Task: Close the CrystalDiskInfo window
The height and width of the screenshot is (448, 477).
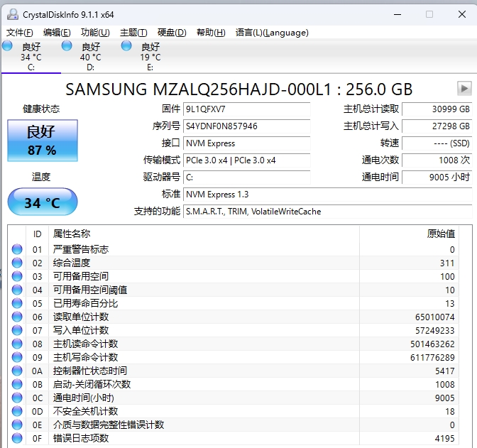Action: pos(462,14)
